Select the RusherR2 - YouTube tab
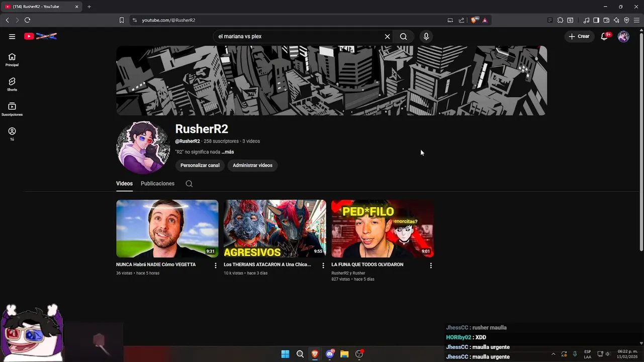The height and width of the screenshot is (362, 644). (40, 7)
